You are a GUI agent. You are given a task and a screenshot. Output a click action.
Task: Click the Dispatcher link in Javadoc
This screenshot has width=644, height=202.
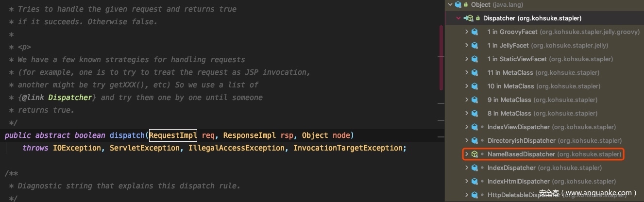coord(70,97)
